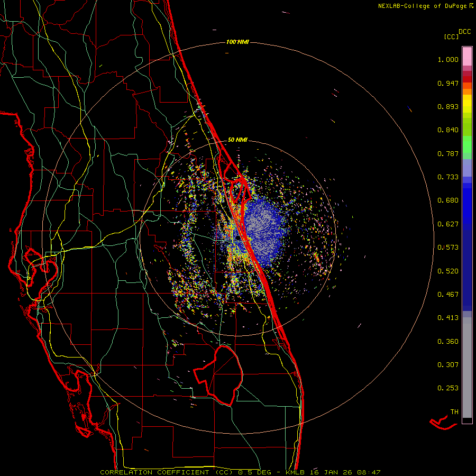Viewport: 476px width, 476px height.
Task: Click the 0.5 DEG elevation text
Action: pos(255,472)
